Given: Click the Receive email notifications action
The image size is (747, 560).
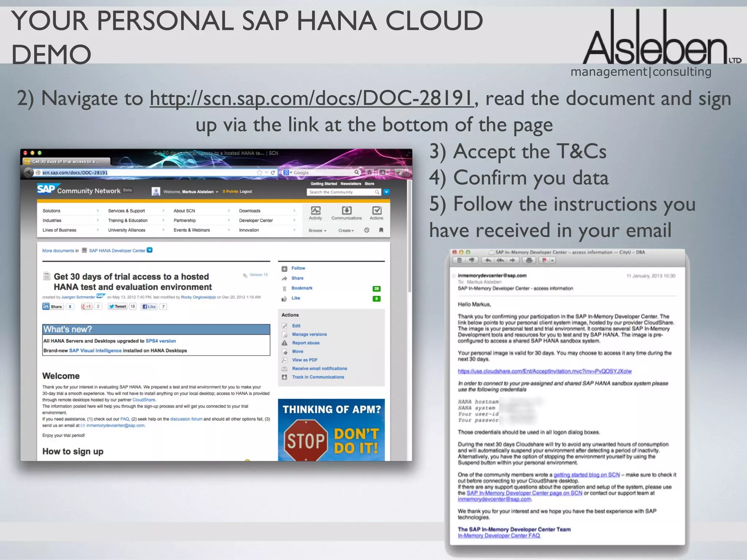Looking at the screenshot, I should point(319,369).
